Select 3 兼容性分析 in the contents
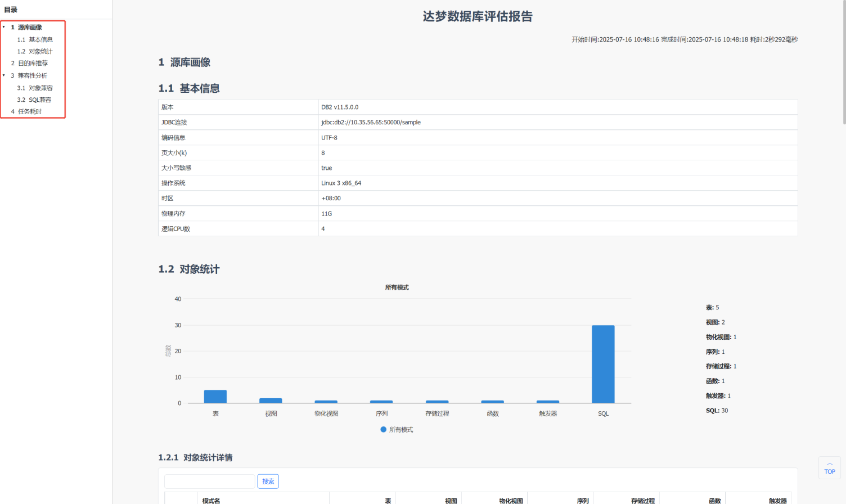The image size is (846, 504). tap(29, 75)
